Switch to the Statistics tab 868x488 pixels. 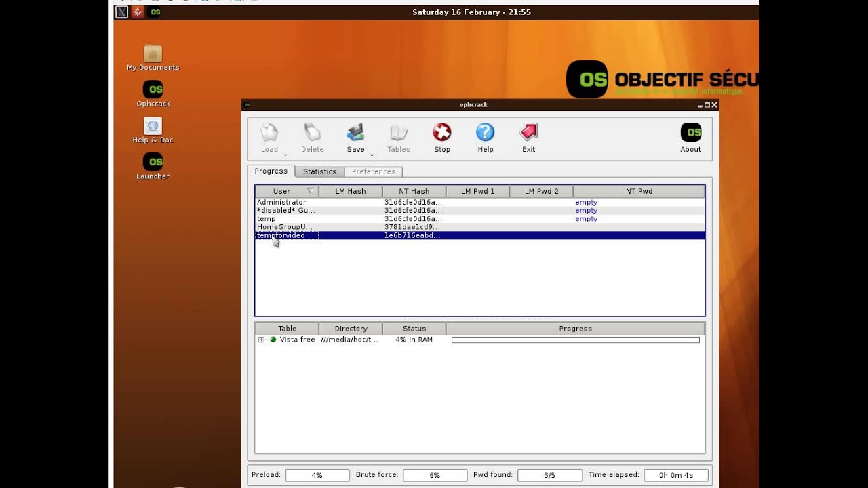(x=319, y=172)
